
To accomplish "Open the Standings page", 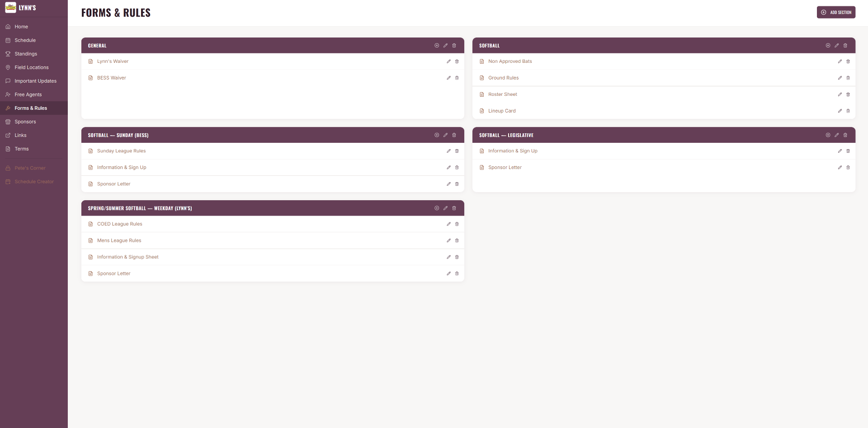I will pyautogui.click(x=34, y=54).
